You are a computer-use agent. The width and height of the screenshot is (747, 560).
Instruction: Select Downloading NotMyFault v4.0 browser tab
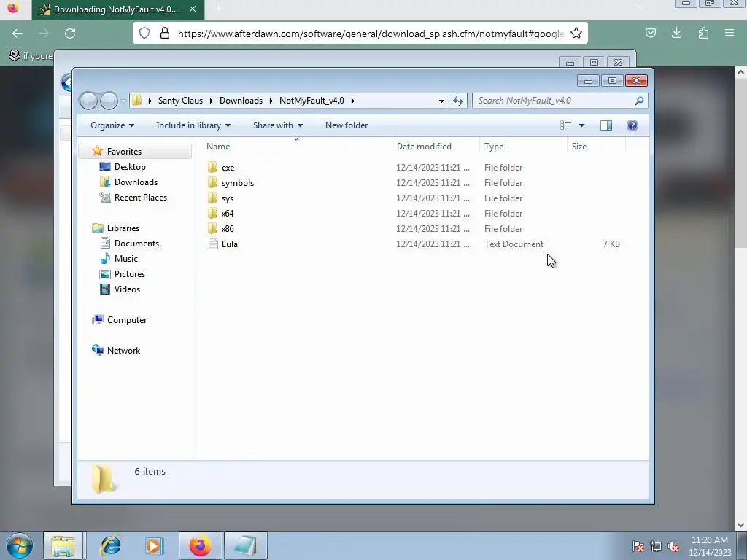(x=118, y=9)
